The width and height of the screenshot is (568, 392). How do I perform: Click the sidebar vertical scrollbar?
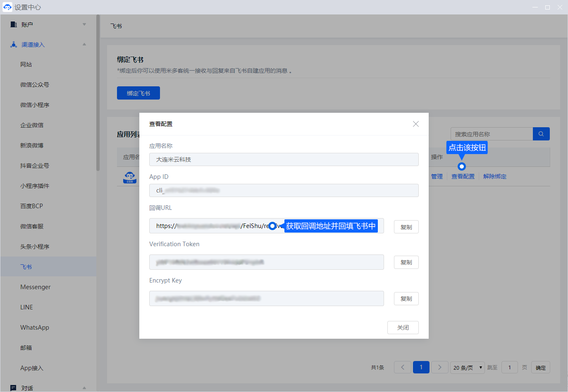(98, 93)
